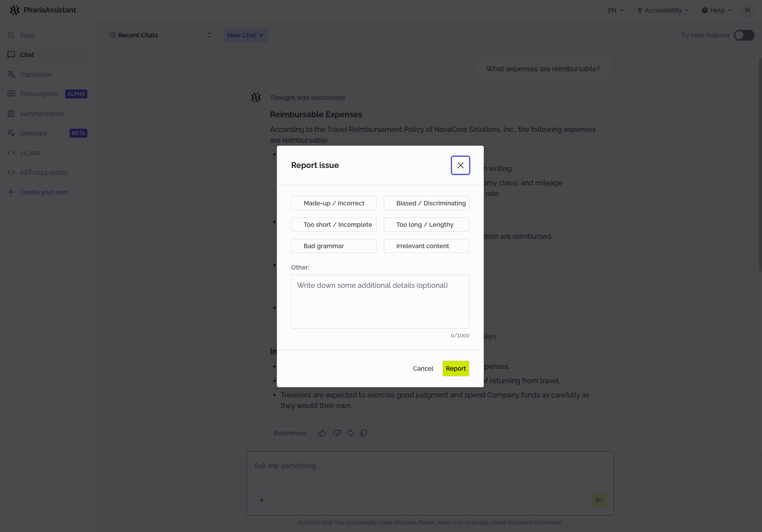Regenerate the assistant's answer
Screen dimensions: 762x532
350,433
